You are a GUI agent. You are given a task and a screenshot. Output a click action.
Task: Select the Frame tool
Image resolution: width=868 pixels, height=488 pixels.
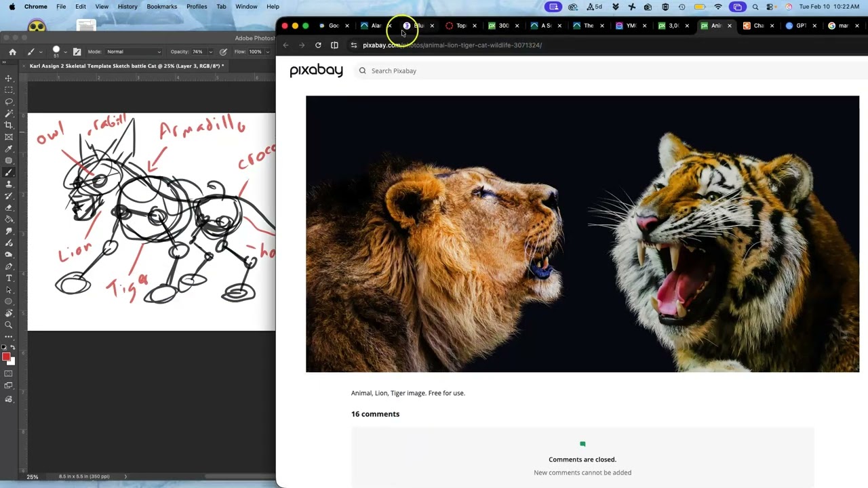pyautogui.click(x=9, y=137)
